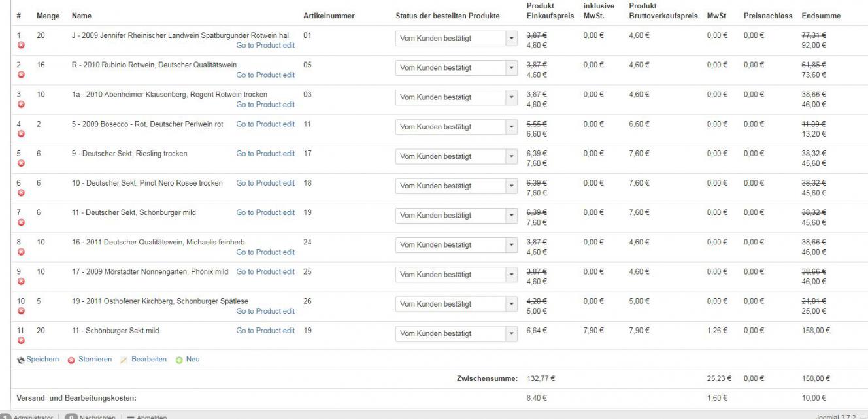This screenshot has width=868, height=419.
Task: Click the green Neu add icon
Action: [x=178, y=360]
